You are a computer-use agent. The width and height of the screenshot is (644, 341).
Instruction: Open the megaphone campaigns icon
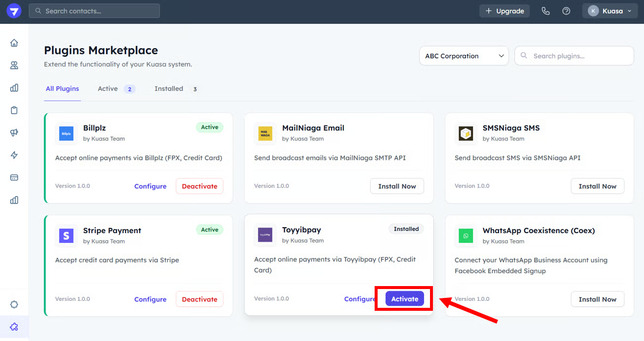(14, 133)
